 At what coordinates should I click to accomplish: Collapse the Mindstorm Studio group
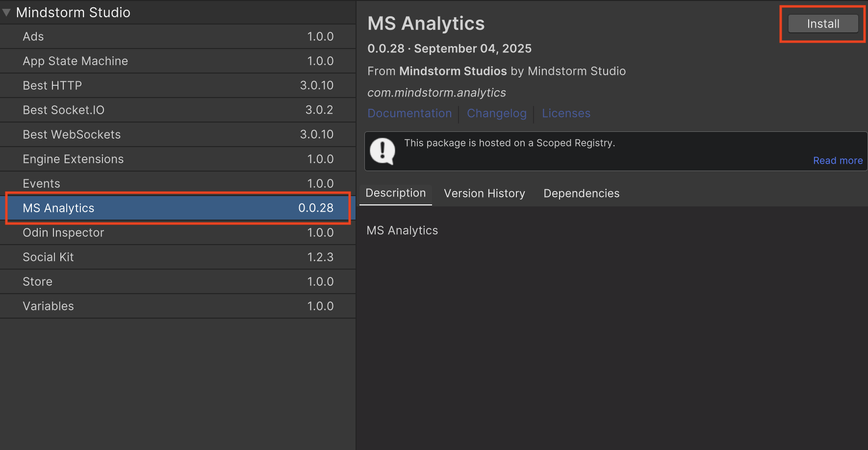click(x=7, y=12)
